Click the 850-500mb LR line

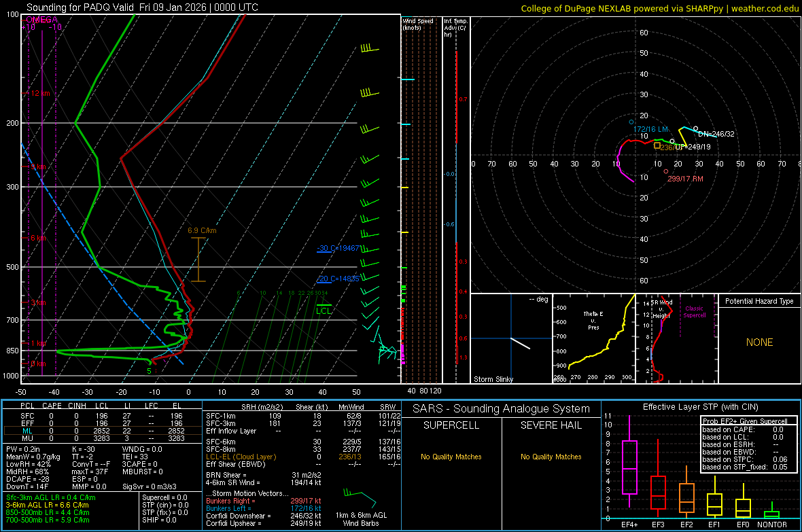48,512
